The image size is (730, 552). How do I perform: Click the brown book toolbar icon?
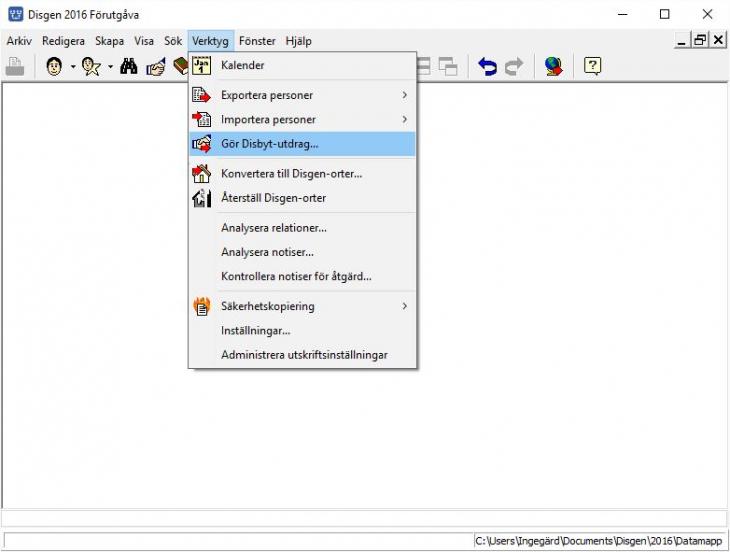pyautogui.click(x=181, y=67)
